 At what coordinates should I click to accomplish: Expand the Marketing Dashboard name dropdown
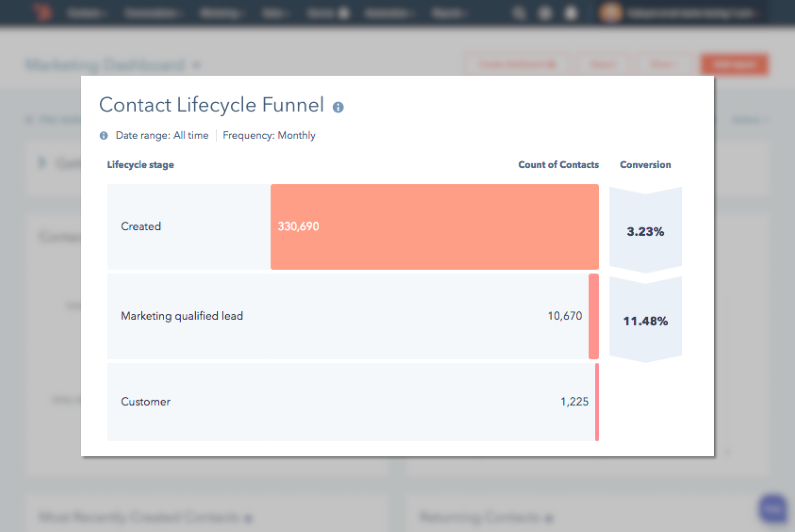pos(196,65)
